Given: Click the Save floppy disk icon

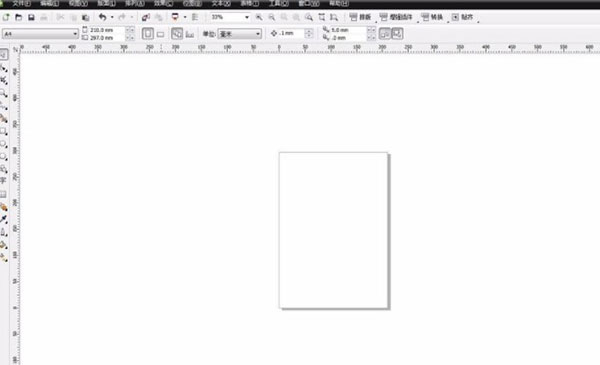Looking at the screenshot, I should click(31, 17).
